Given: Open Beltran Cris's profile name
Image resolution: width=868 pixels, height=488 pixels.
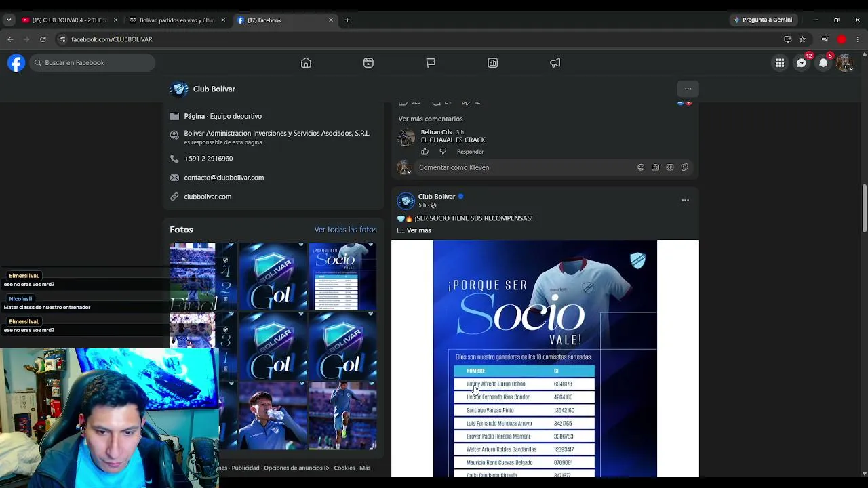Looking at the screenshot, I should point(436,132).
